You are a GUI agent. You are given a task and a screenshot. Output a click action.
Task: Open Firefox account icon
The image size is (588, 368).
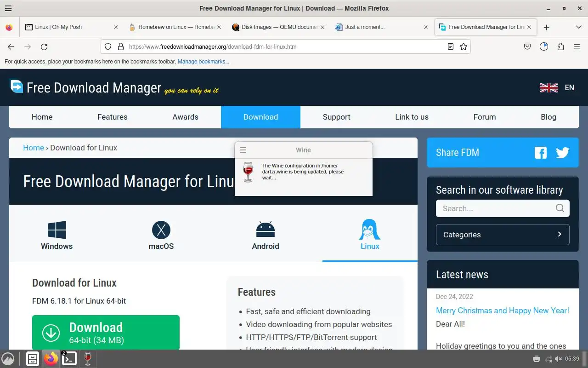point(544,46)
